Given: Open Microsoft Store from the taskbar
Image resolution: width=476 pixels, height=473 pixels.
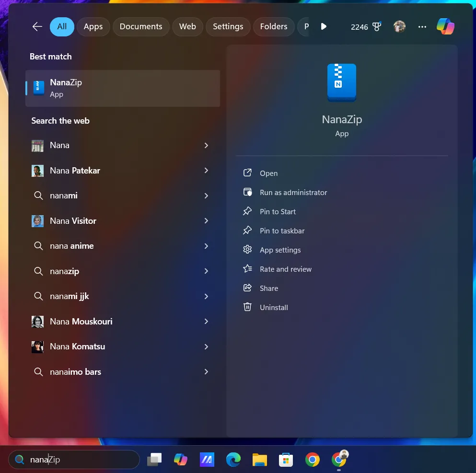Looking at the screenshot, I should click(286, 460).
